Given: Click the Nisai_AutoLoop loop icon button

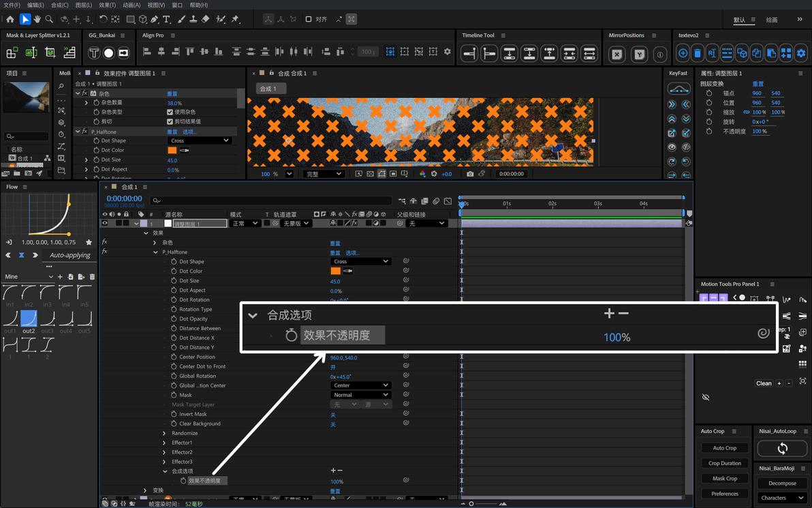Looking at the screenshot, I should [782, 448].
